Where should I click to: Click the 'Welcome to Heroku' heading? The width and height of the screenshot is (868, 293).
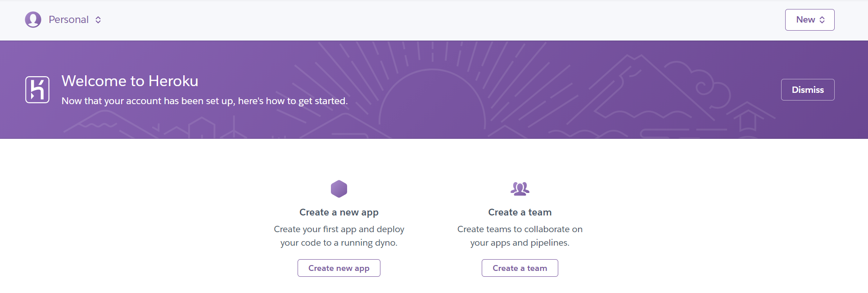tap(130, 81)
